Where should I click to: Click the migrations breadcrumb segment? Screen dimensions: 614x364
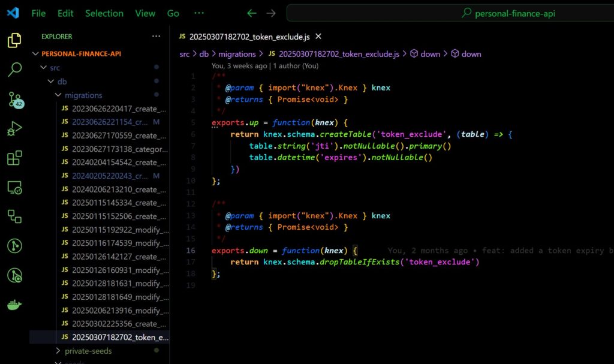point(237,54)
